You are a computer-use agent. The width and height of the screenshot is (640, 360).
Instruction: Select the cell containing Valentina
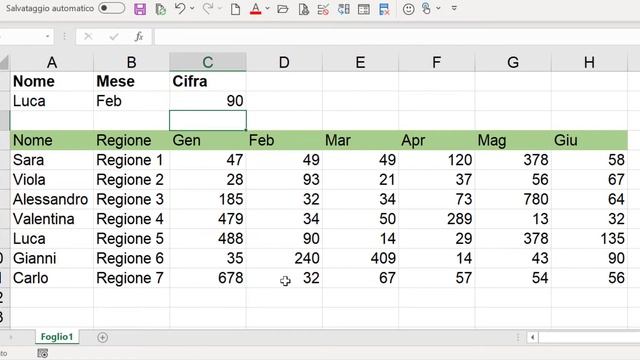pos(51,219)
